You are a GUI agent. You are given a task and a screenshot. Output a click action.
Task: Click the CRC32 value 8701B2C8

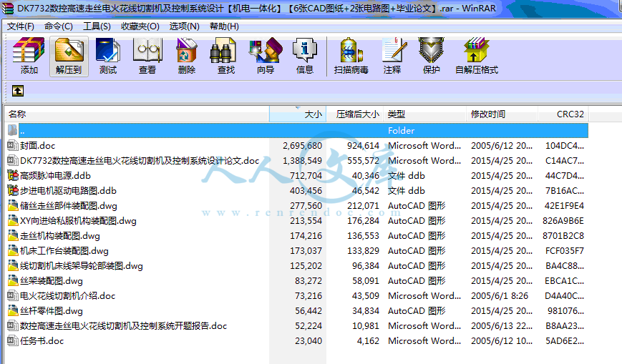(563, 235)
